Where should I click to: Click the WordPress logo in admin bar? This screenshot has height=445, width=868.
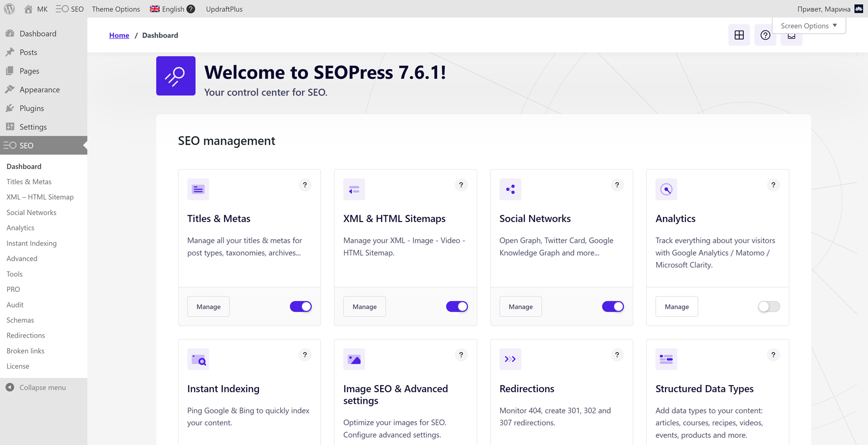coord(9,9)
